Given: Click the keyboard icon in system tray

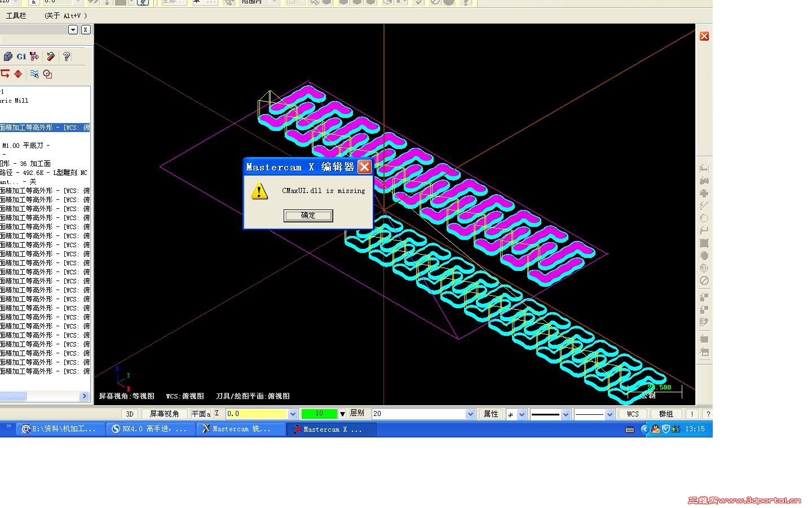Looking at the screenshot, I should [x=630, y=430].
